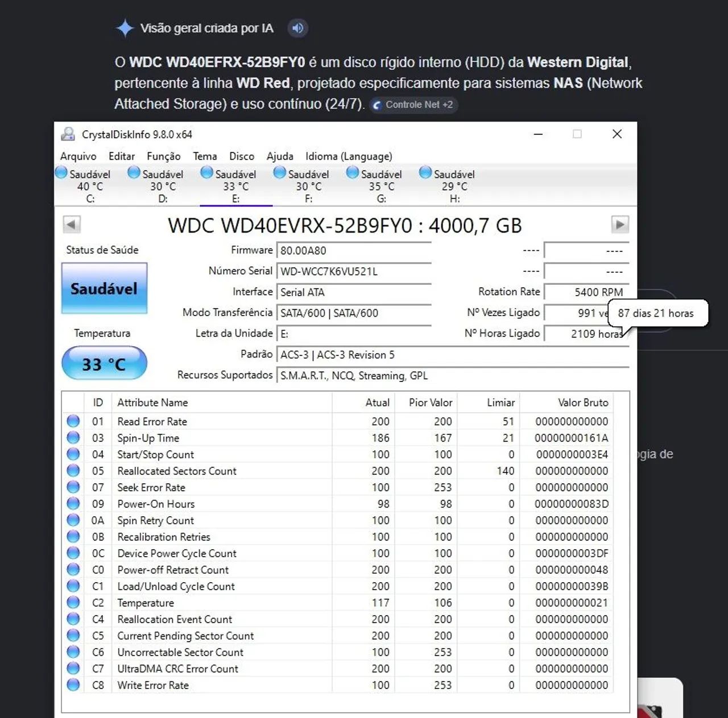The image size is (728, 718).
Task: Select drive C: tab at 40 °C
Action: pyautogui.click(x=90, y=185)
